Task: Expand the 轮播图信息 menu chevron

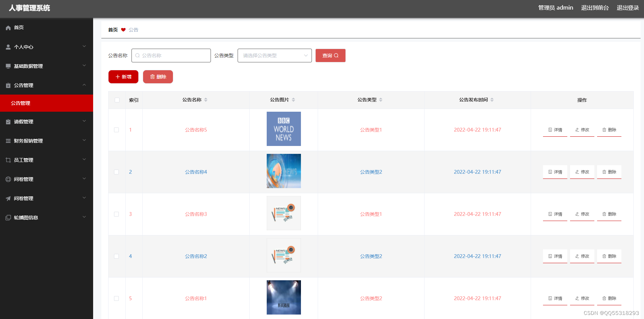Action: [84, 217]
